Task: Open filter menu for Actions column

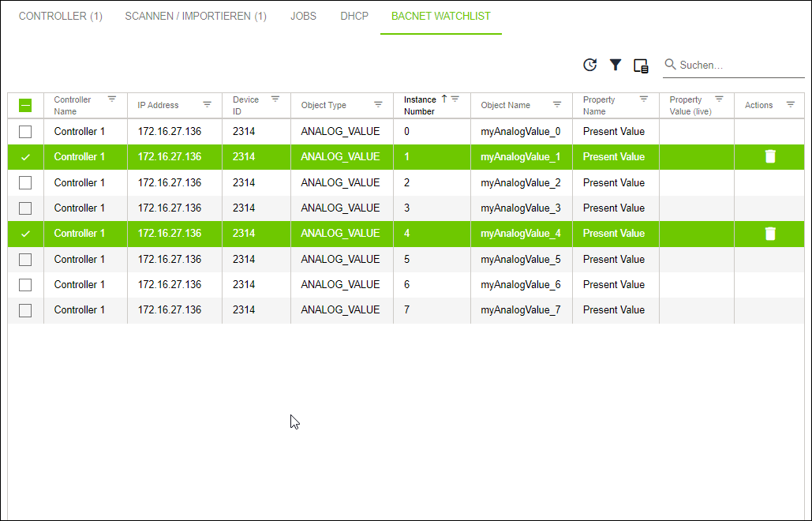Action: tap(791, 105)
